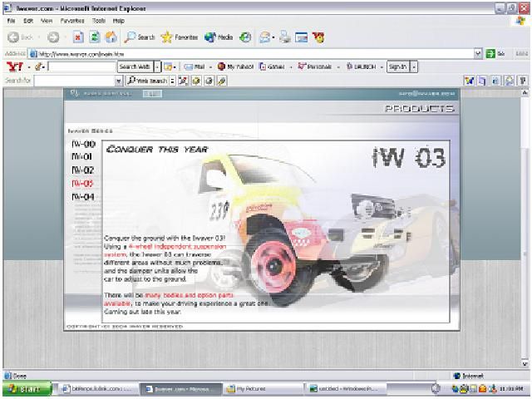This screenshot has width=532, height=399.
Task: Click the Yahoo bookmarks folder icon
Action: tap(168, 66)
